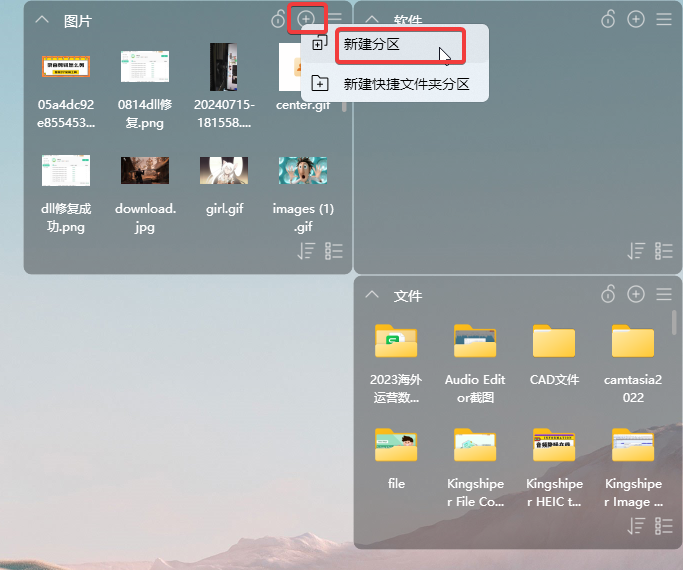Screen dimensions: 683x570
Task: Toggle the lock icon in the 软件 partition
Action: point(608,19)
